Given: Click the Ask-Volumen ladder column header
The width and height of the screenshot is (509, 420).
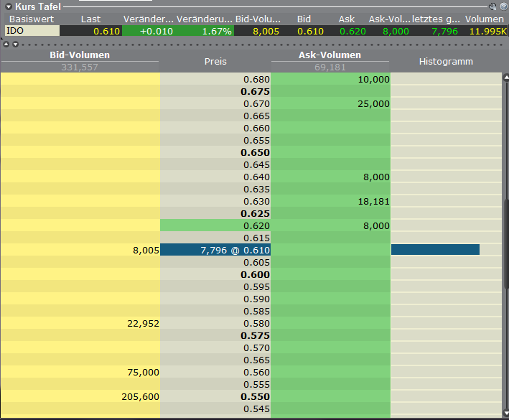Looking at the screenshot, I should click(x=330, y=55).
